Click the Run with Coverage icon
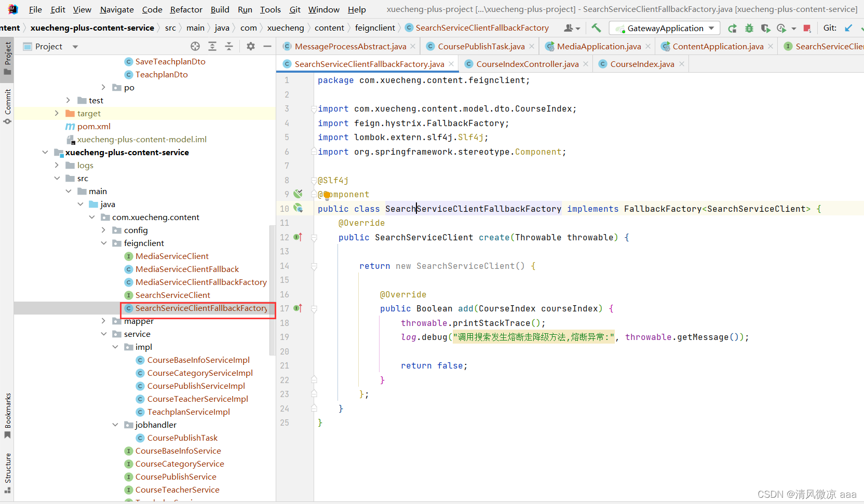 (765, 28)
